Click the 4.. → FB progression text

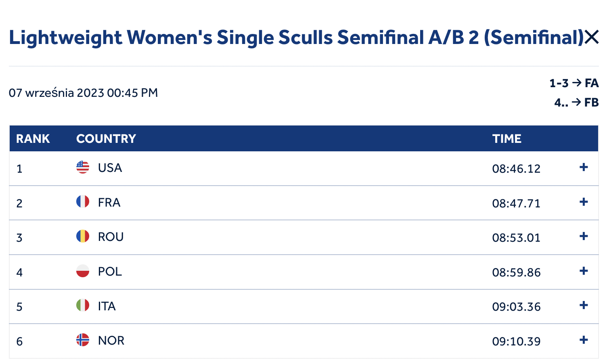tap(576, 103)
